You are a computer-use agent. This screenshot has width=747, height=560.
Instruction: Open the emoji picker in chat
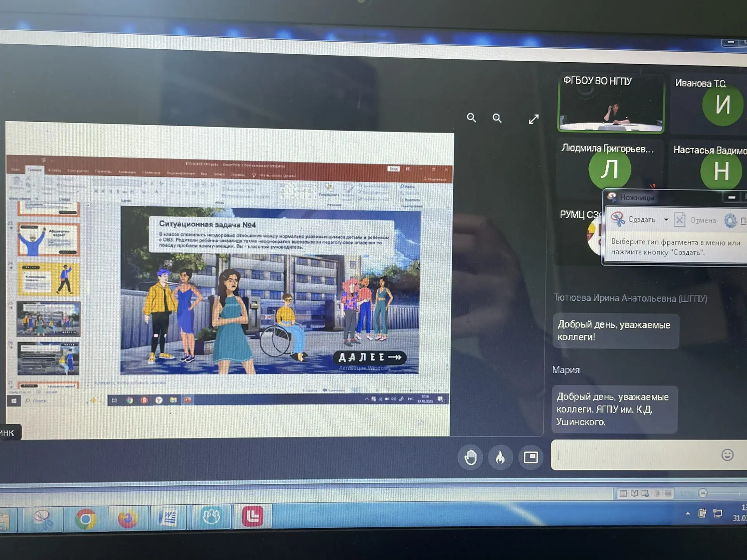[727, 455]
